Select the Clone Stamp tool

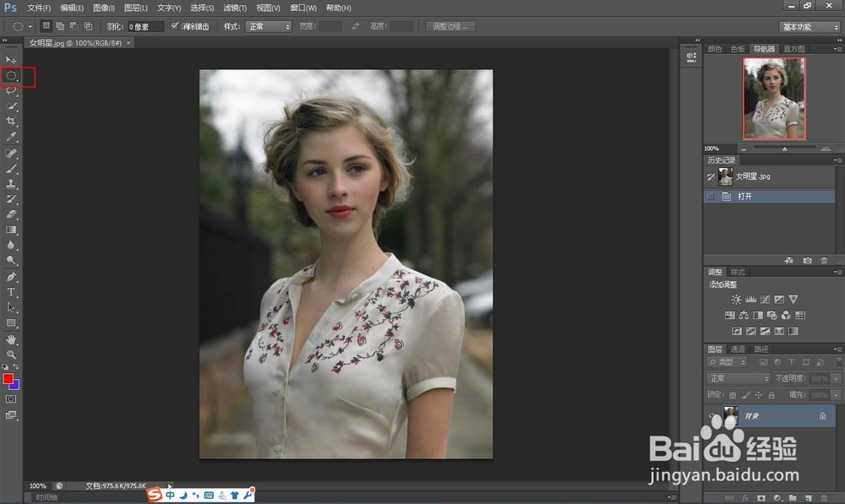[x=11, y=183]
